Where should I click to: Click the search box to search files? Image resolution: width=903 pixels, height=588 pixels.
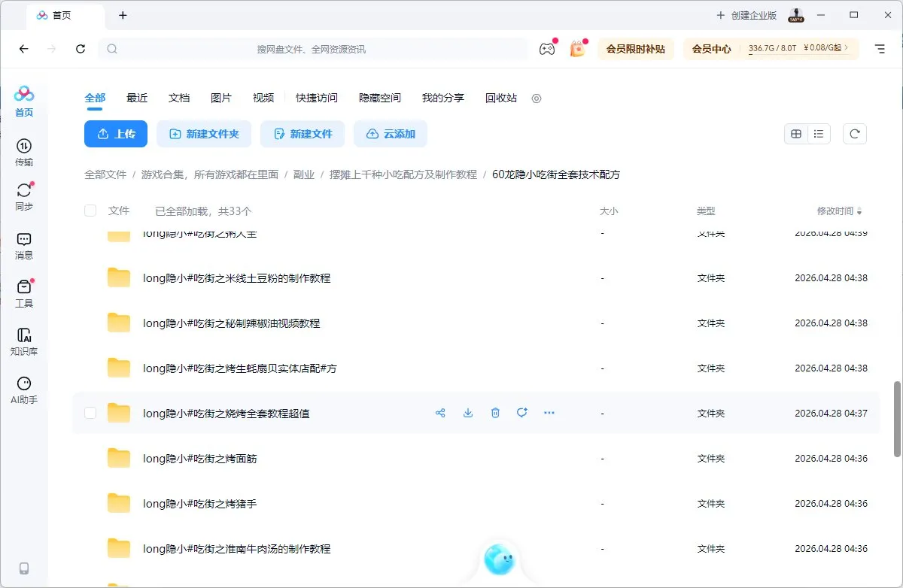pyautogui.click(x=316, y=48)
